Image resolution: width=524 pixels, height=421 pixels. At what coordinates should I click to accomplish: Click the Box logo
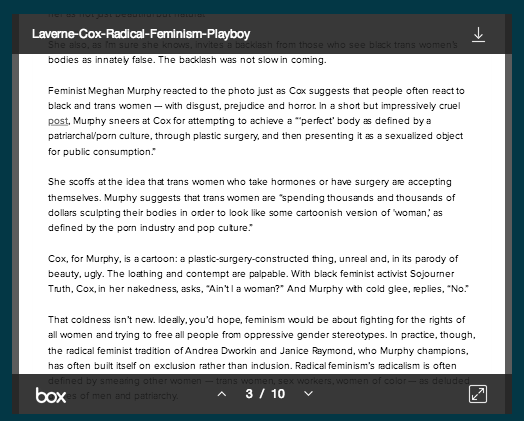coord(51,395)
